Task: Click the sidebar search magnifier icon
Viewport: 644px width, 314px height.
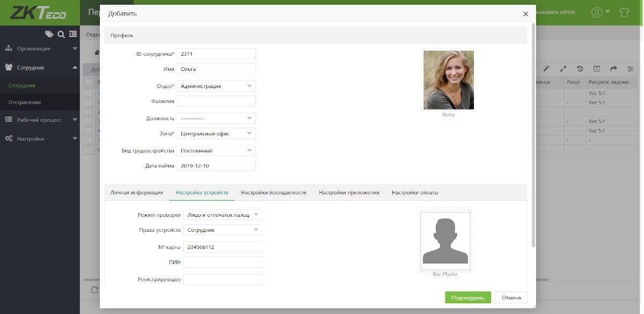Action: click(61, 34)
